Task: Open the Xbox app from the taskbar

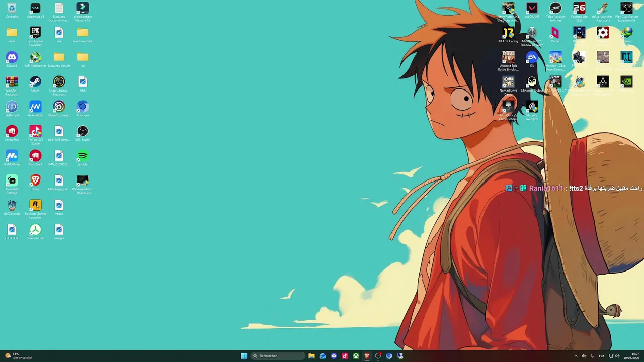Action: (356, 356)
